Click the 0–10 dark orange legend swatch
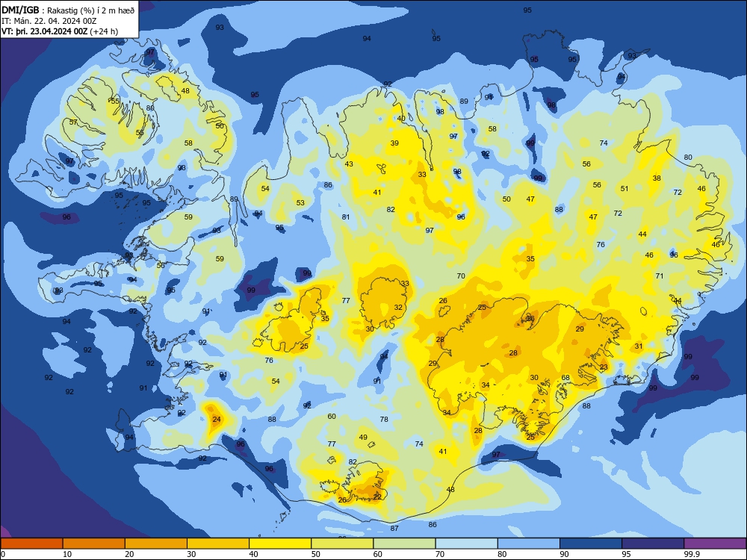The image size is (747, 560). pyautogui.click(x=31, y=544)
